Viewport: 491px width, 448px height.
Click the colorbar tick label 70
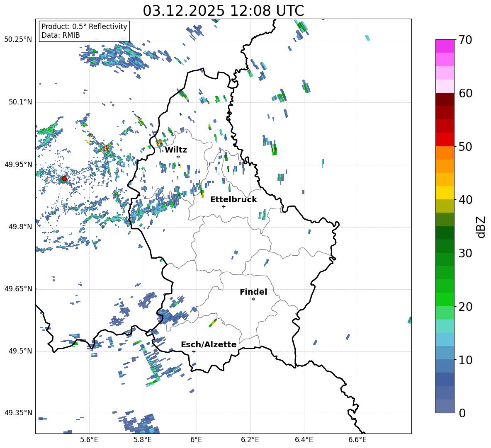tap(466, 40)
